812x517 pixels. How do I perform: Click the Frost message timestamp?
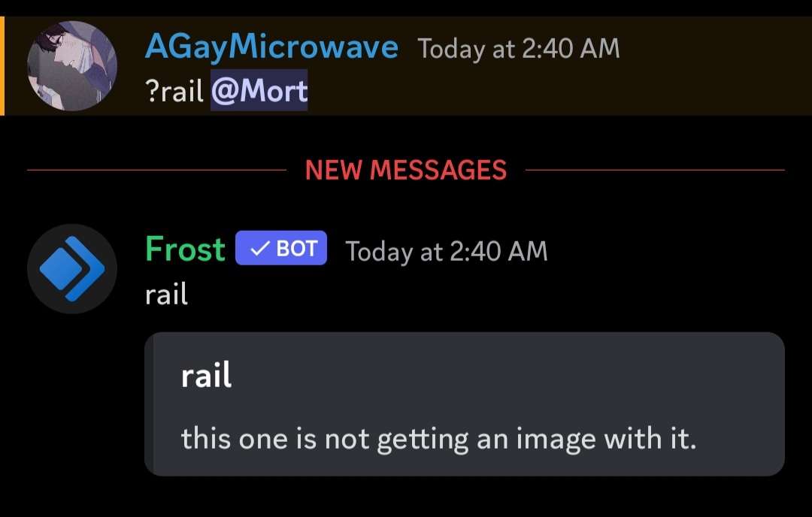pos(447,252)
